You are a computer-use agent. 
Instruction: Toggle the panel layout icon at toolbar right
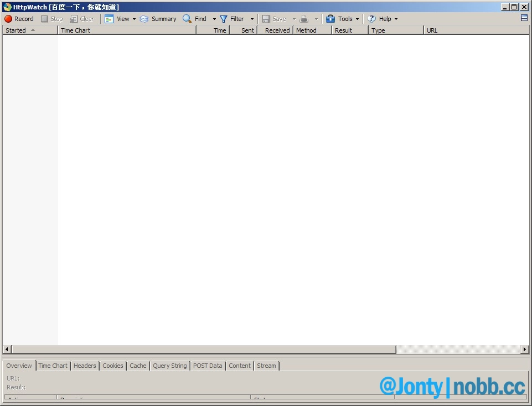(524, 18)
